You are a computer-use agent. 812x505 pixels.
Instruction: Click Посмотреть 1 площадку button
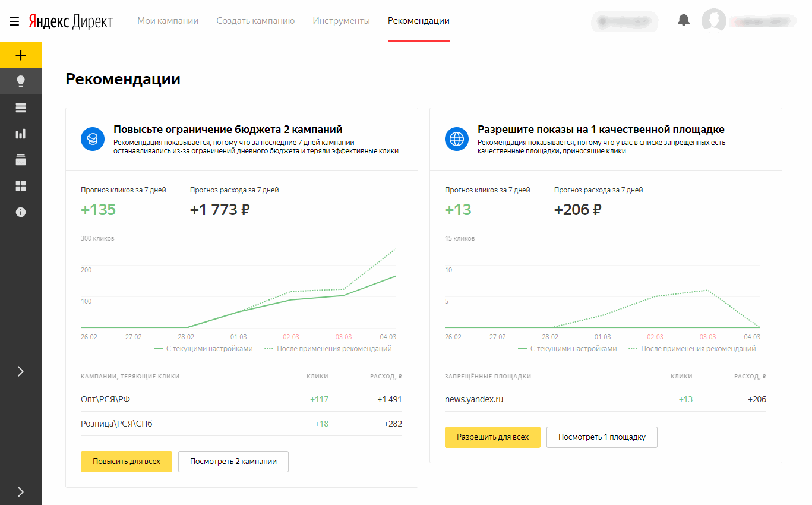point(602,437)
